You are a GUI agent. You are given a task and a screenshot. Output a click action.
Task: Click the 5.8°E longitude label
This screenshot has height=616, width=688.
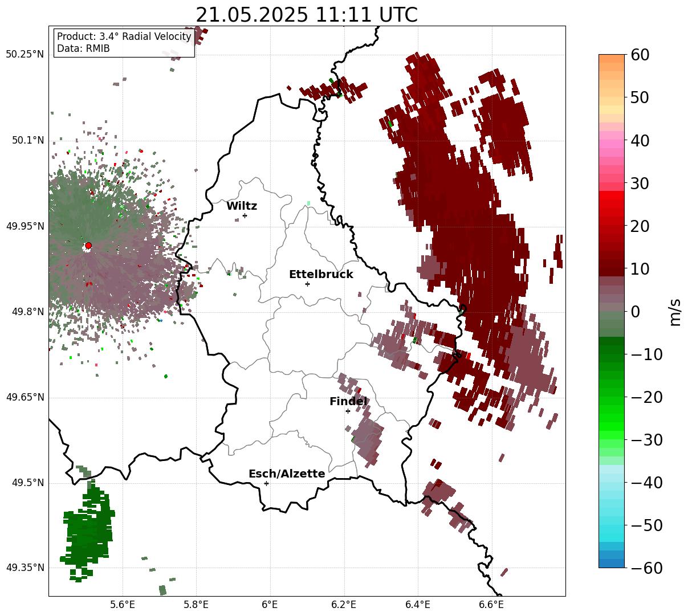click(x=197, y=605)
